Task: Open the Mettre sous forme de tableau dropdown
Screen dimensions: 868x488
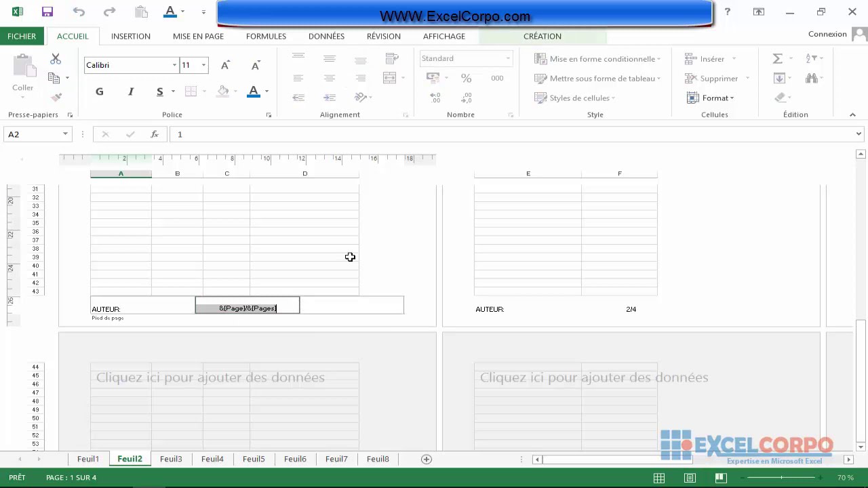Action: click(597, 78)
